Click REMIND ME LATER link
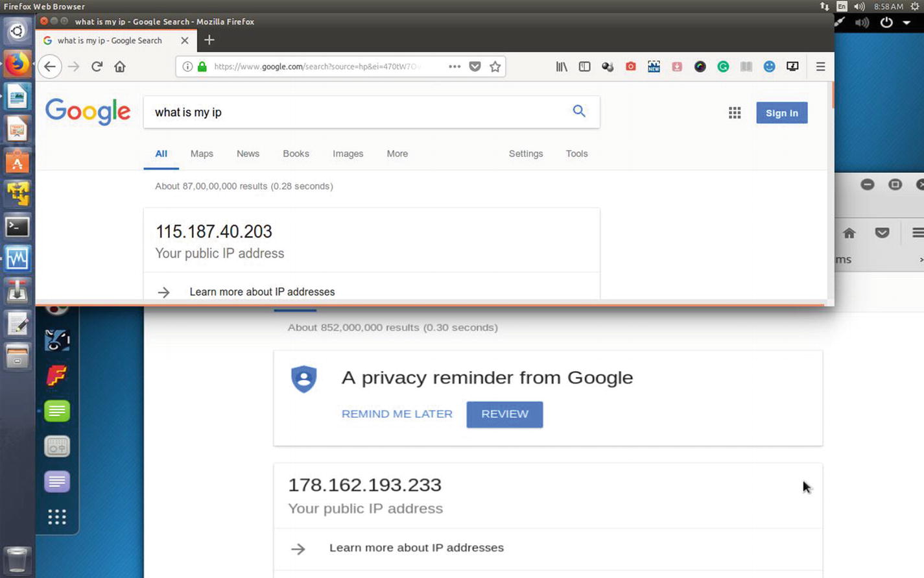The height and width of the screenshot is (578, 924). pyautogui.click(x=397, y=414)
